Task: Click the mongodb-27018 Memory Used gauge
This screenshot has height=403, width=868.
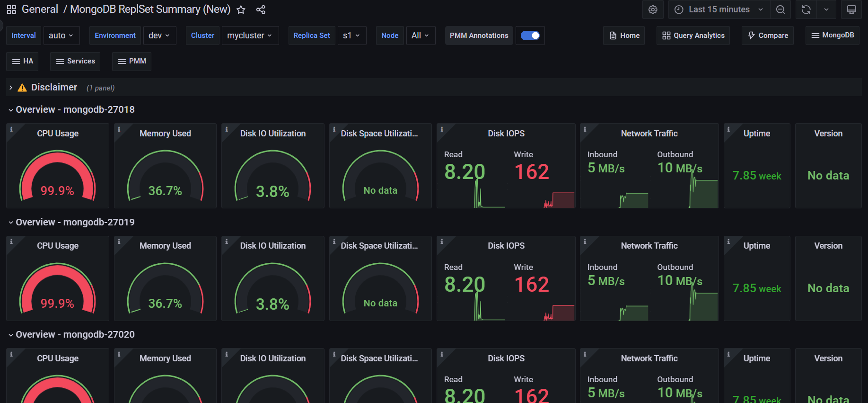Action: point(165,176)
